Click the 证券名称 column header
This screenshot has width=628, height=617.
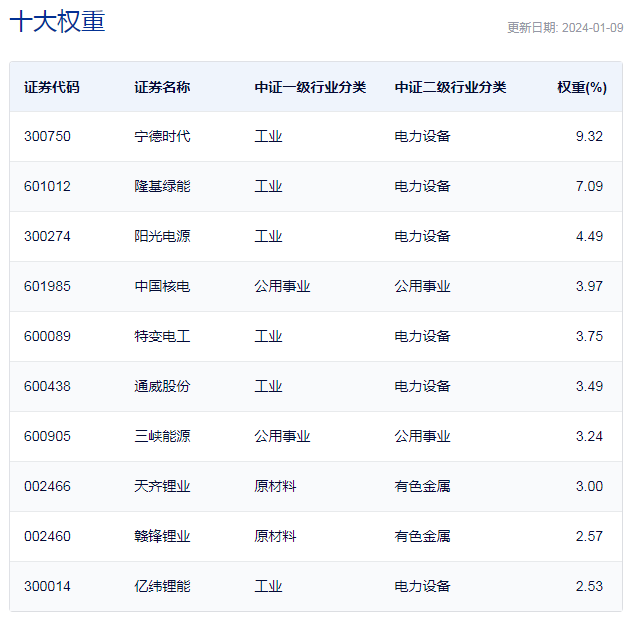[x=162, y=87]
